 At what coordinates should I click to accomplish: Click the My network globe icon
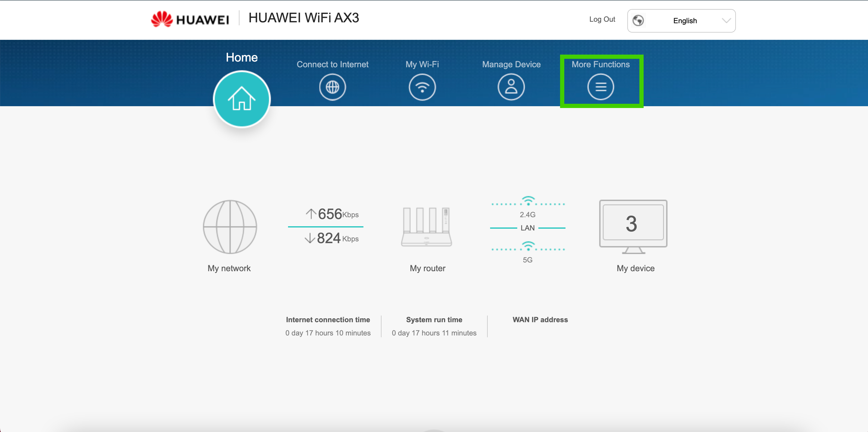(230, 227)
